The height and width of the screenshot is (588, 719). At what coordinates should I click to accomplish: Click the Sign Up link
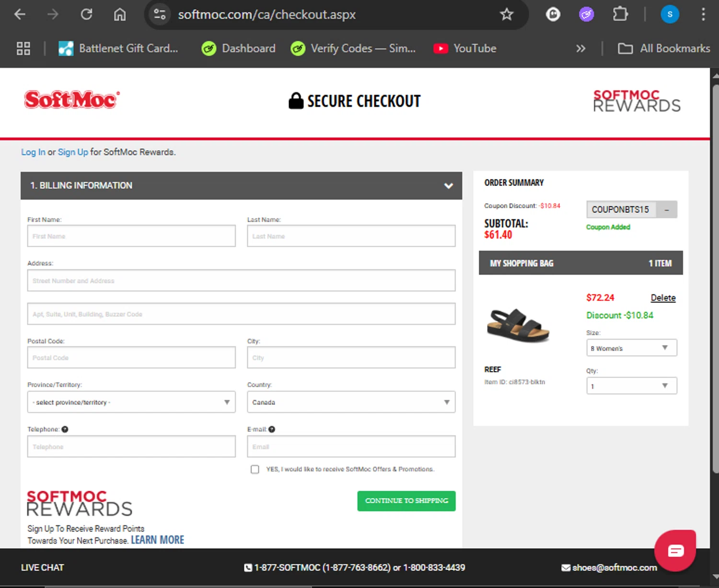[73, 152]
